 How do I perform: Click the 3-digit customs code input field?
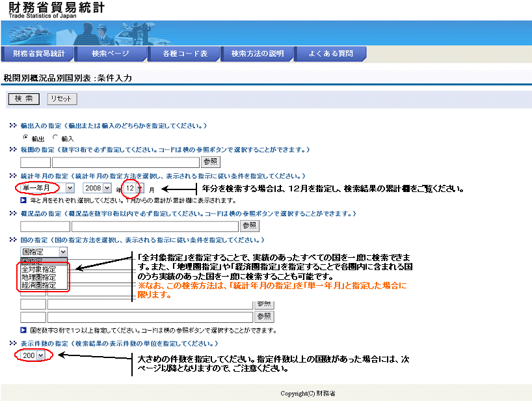[35, 162]
